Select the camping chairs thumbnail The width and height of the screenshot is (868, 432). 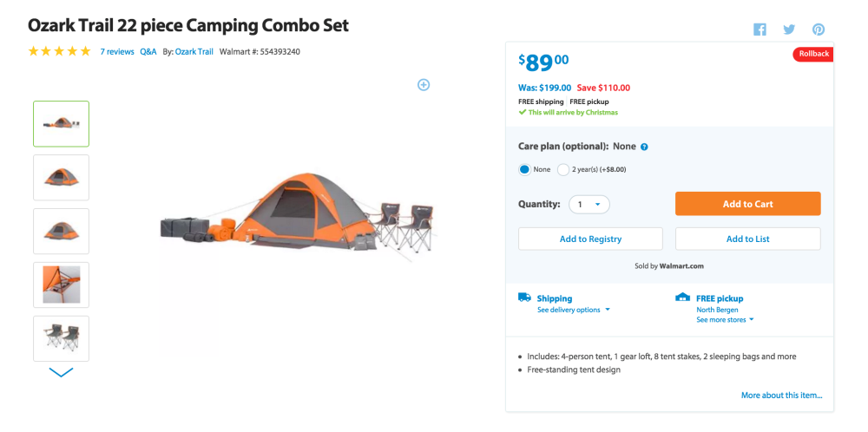coord(61,338)
